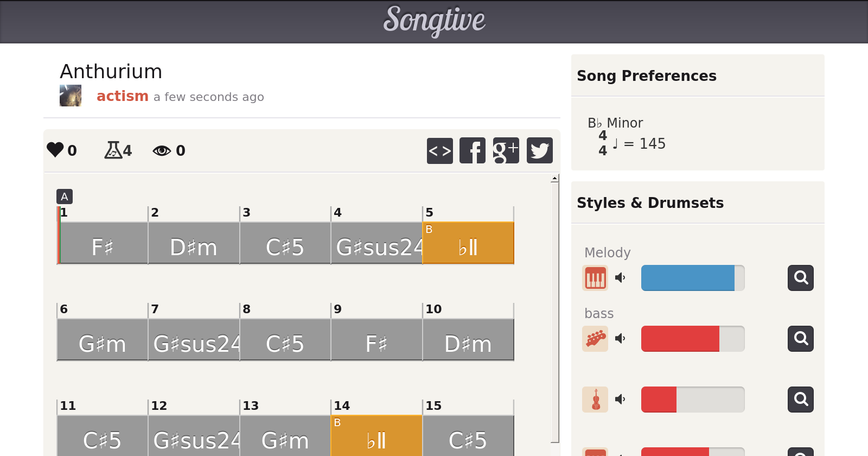Open the violin track style search
868x456 pixels.
(800, 400)
